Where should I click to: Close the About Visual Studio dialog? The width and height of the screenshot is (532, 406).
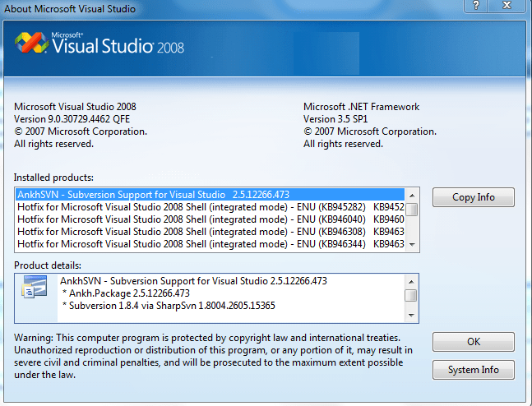coord(507,6)
